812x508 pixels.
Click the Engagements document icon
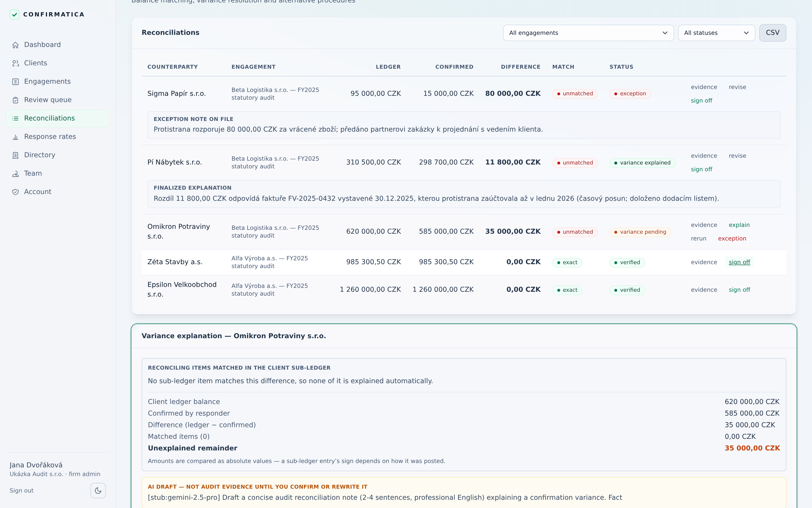point(15,82)
